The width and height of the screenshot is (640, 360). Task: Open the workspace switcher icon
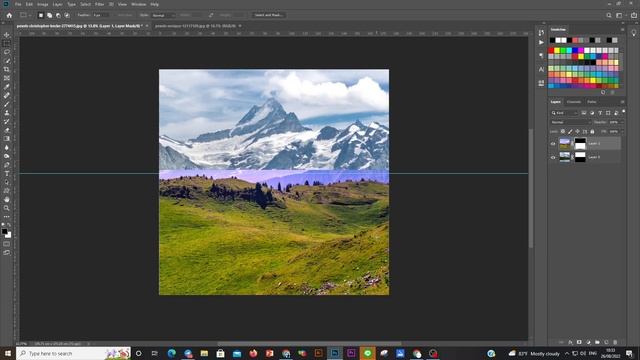(620, 15)
